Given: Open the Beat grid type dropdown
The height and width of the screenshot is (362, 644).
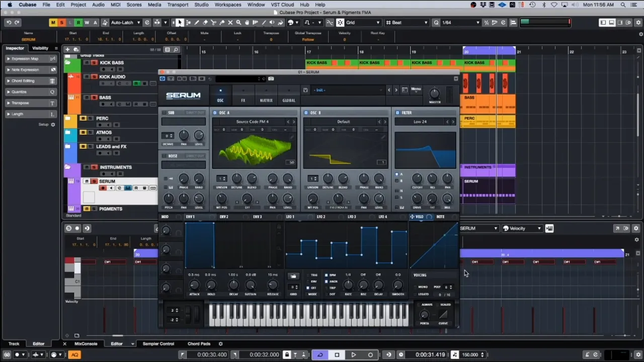Looking at the screenshot, I should click(x=407, y=23).
